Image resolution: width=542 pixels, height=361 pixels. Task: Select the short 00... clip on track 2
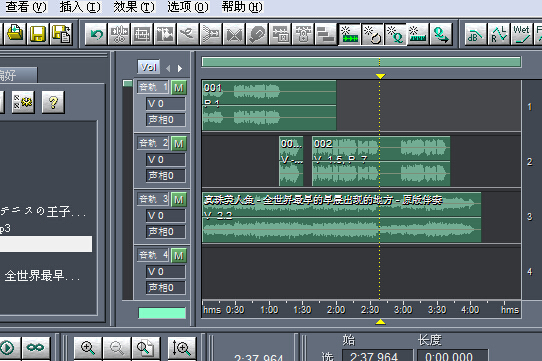[x=291, y=161]
